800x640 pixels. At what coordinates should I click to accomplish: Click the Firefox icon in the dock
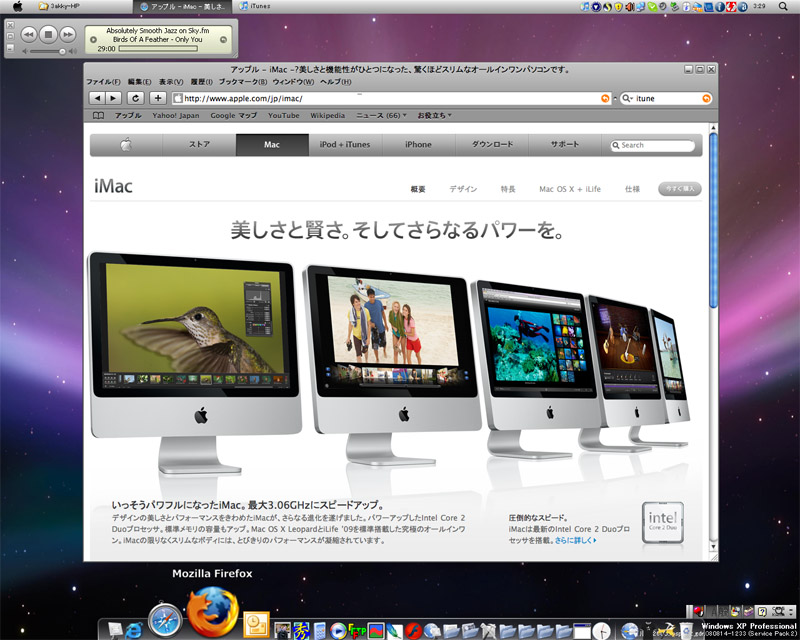(213, 612)
